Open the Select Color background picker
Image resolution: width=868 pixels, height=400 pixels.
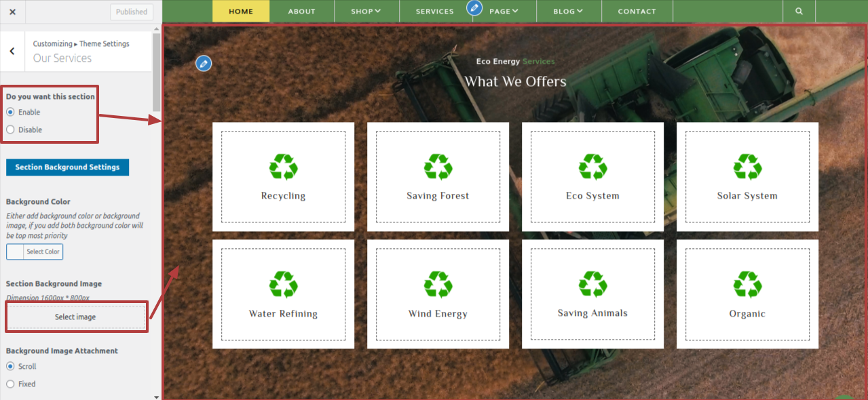coord(35,252)
